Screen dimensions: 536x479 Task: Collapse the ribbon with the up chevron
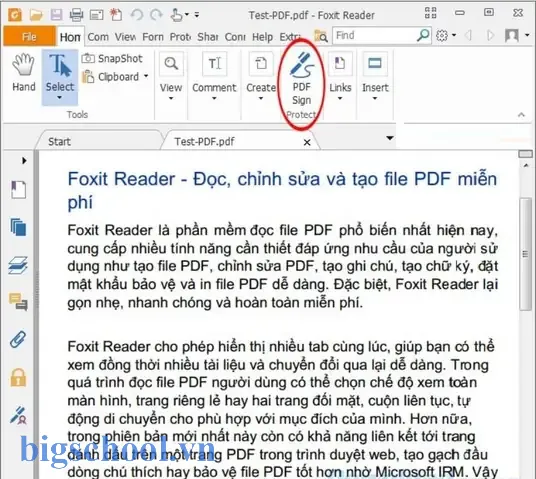[521, 115]
